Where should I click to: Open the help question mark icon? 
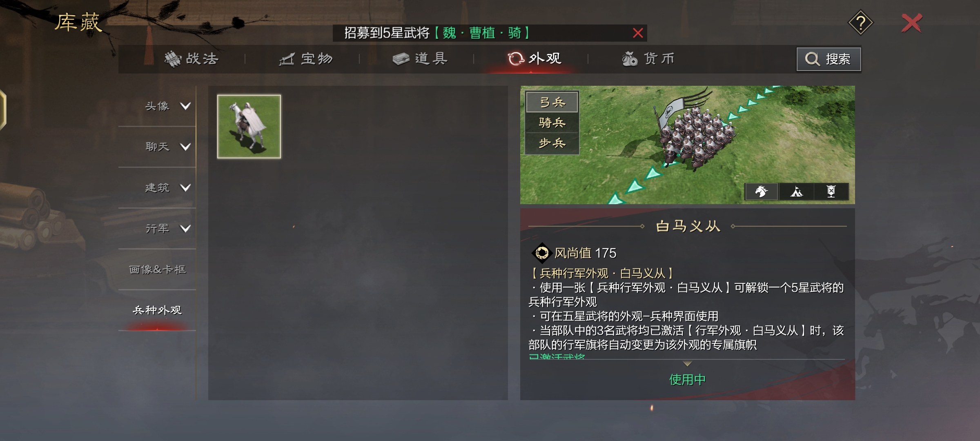pos(861,23)
